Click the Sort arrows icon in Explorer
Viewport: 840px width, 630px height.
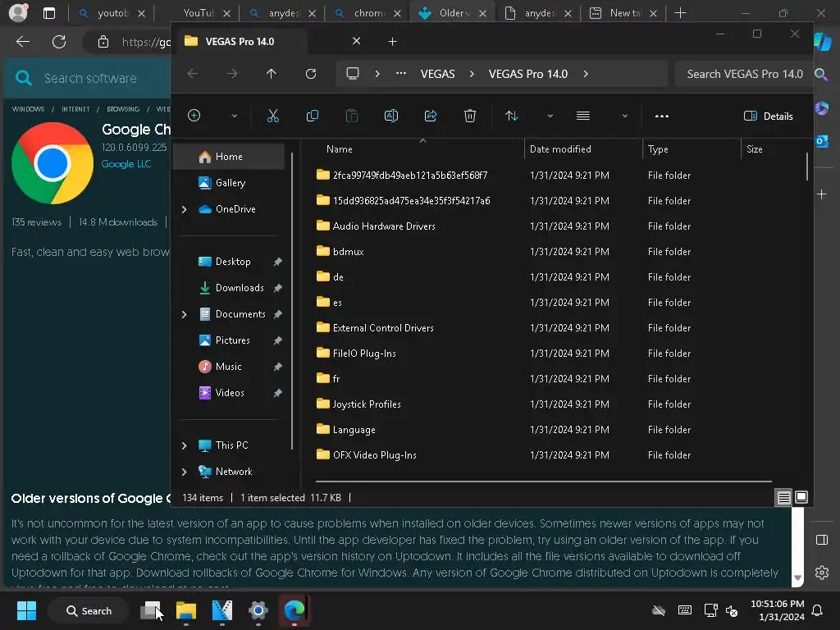512,116
